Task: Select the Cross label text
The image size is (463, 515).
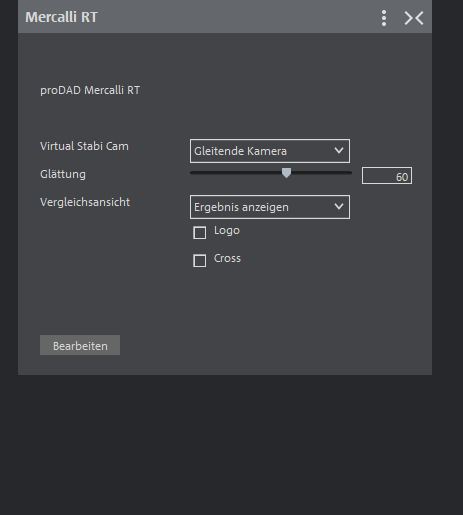Action: (227, 258)
